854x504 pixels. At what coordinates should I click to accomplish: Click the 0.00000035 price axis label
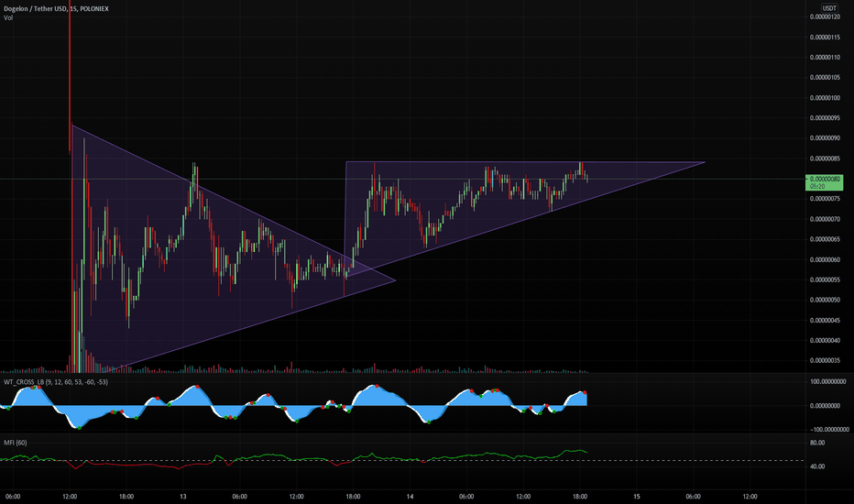point(825,361)
